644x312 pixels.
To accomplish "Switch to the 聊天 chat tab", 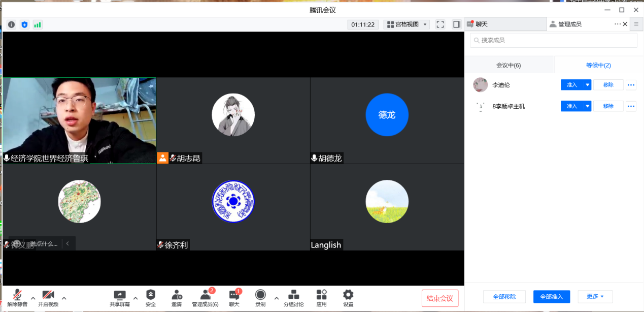I will 505,24.
